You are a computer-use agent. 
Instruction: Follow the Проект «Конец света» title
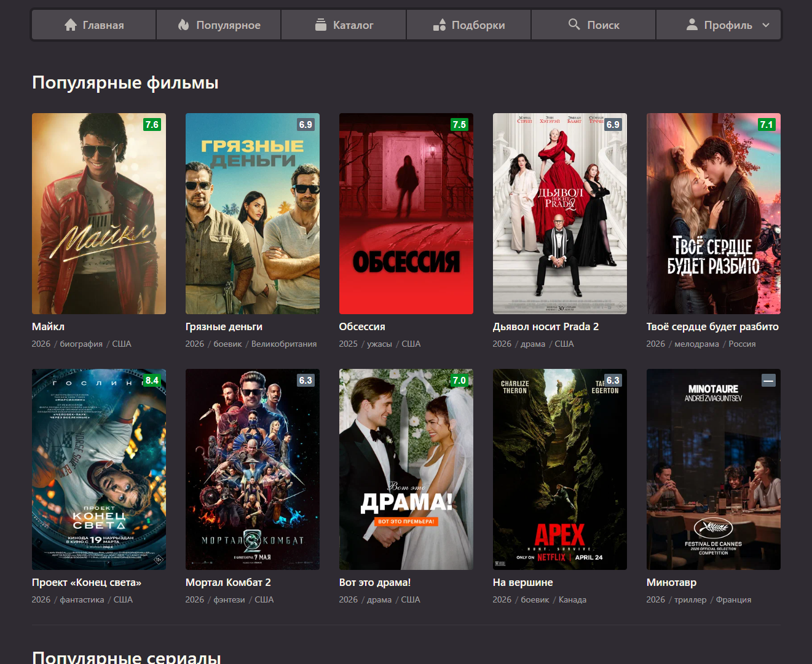87,582
